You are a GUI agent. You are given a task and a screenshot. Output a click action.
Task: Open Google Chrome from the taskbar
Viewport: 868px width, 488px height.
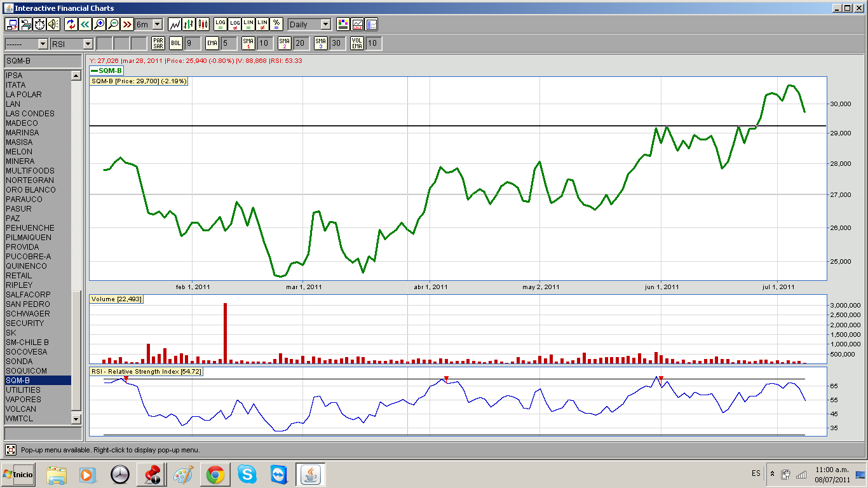pyautogui.click(x=215, y=475)
